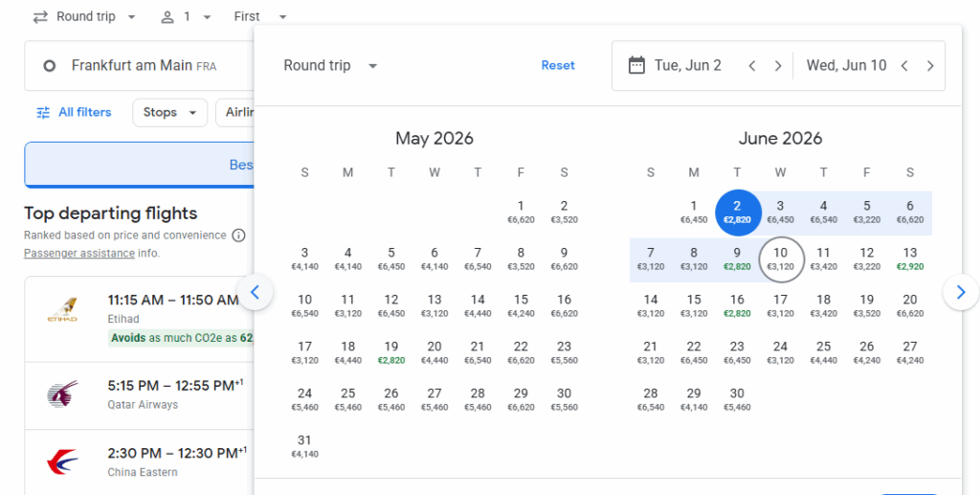Viewport: 980px width, 495px height.
Task: Choose May 19 in calendar
Action: [x=391, y=352]
